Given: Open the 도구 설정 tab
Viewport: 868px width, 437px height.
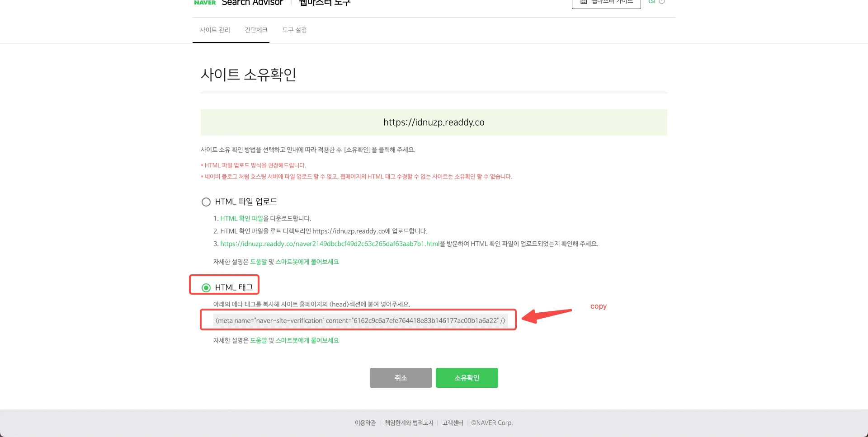Looking at the screenshot, I should 294,30.
